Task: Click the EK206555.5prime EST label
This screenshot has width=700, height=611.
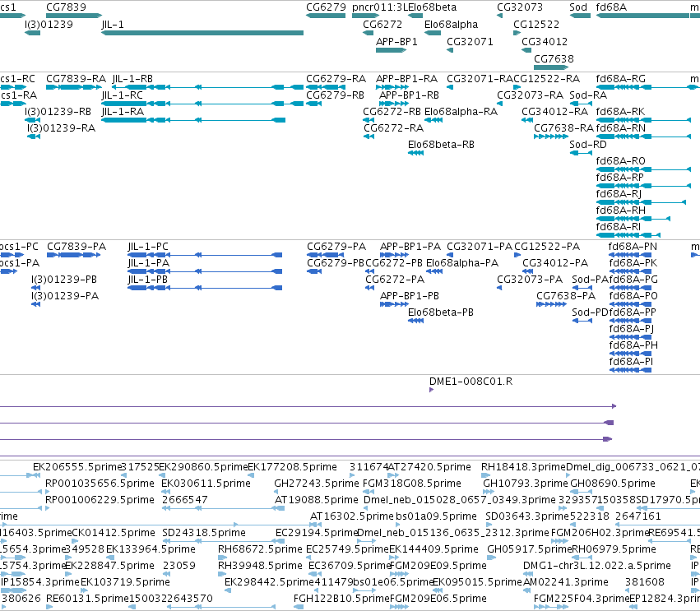Action: coord(77,467)
